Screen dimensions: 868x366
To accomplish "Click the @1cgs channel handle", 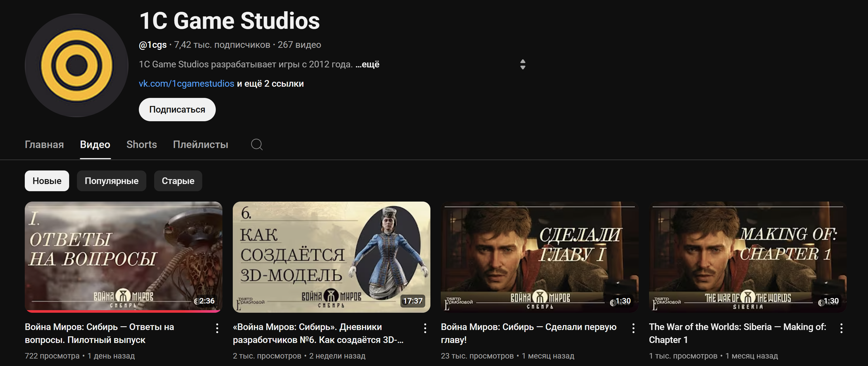I will tap(153, 45).
